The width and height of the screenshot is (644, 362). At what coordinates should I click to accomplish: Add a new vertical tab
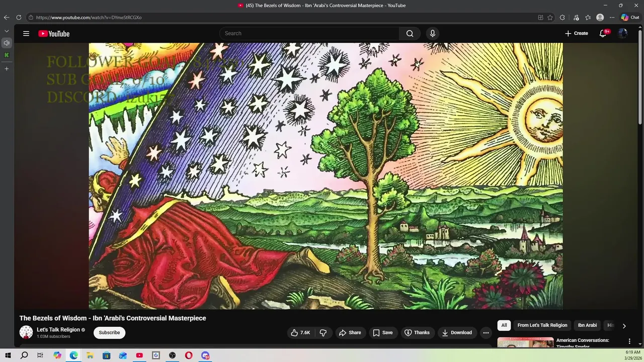pyautogui.click(x=7, y=68)
